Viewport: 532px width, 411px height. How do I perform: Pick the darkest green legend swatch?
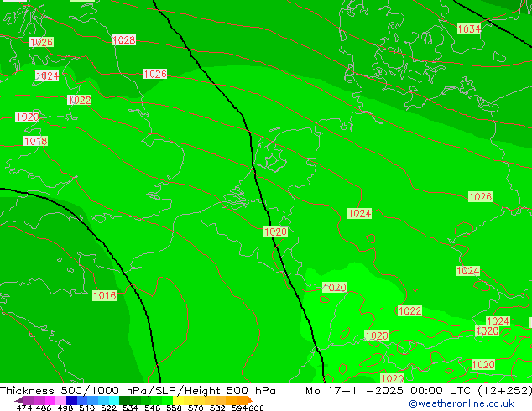[124, 400]
